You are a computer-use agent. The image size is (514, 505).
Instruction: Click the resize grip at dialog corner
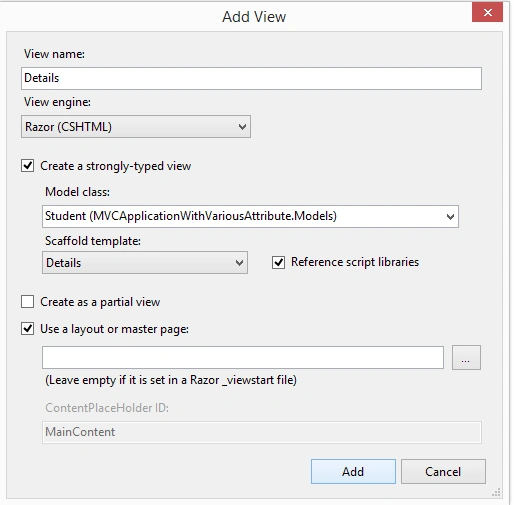pos(496,492)
